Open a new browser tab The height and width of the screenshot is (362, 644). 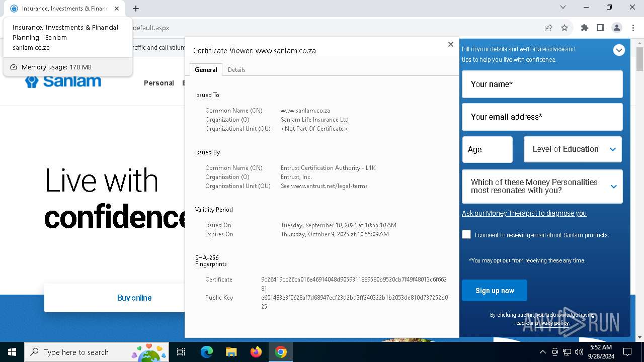[136, 9]
